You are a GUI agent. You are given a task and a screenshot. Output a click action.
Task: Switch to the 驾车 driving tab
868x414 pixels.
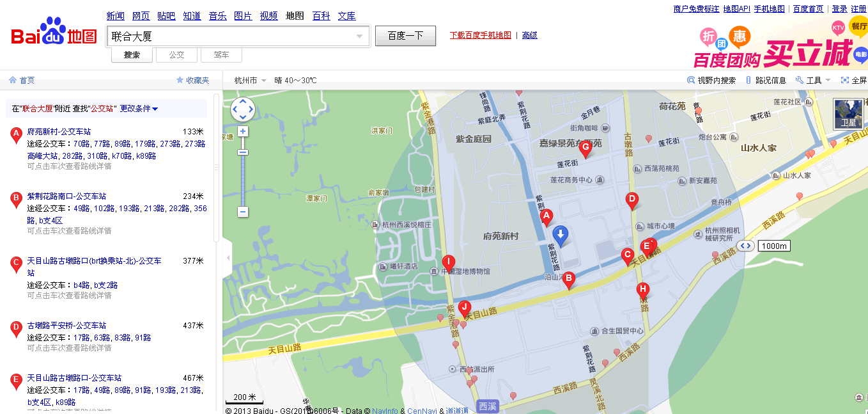pyautogui.click(x=221, y=55)
